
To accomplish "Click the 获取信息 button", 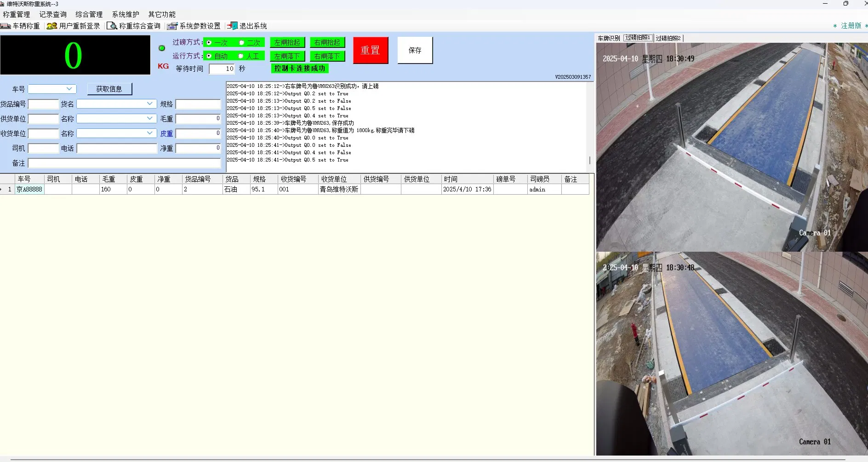I will coord(109,89).
